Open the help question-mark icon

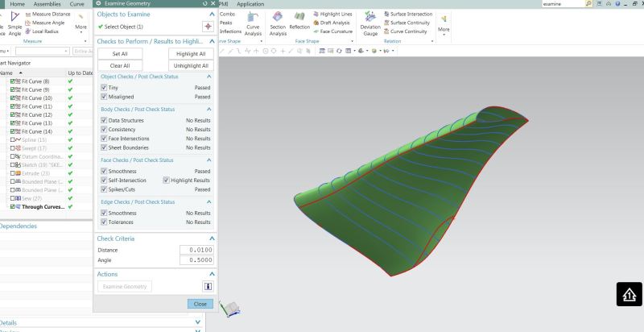617,3
